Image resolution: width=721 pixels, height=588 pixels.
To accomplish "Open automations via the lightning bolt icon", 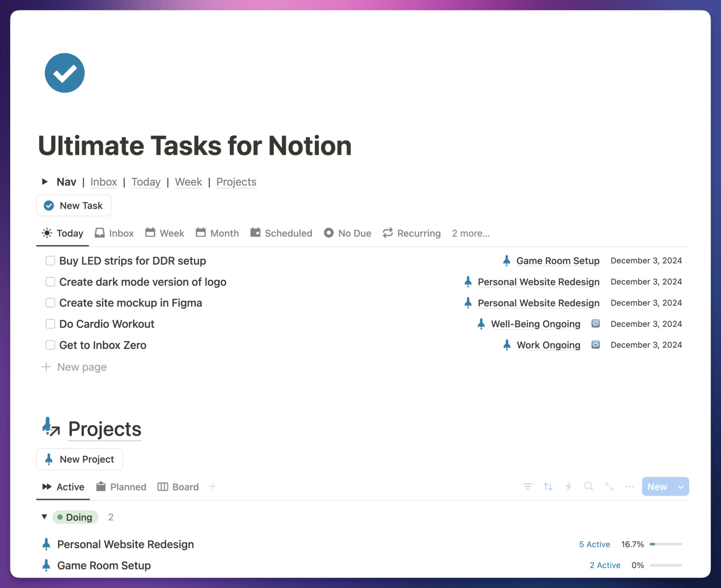I will pyautogui.click(x=568, y=487).
